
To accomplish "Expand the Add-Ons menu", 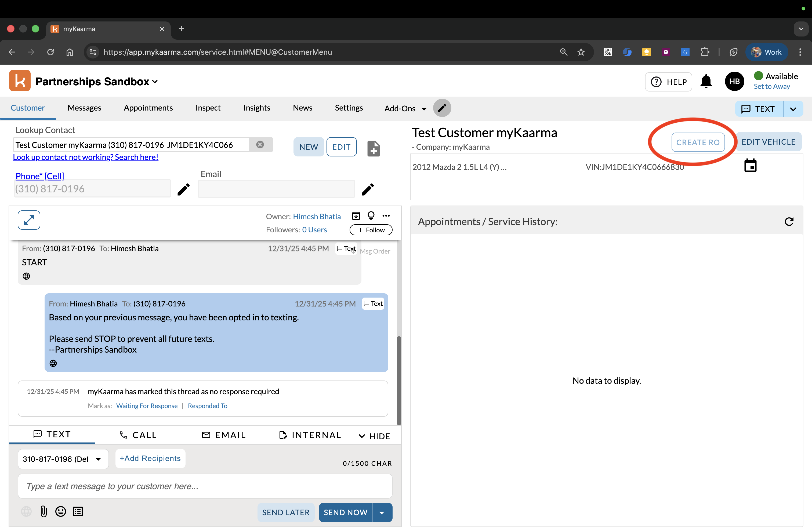I will 405,108.
